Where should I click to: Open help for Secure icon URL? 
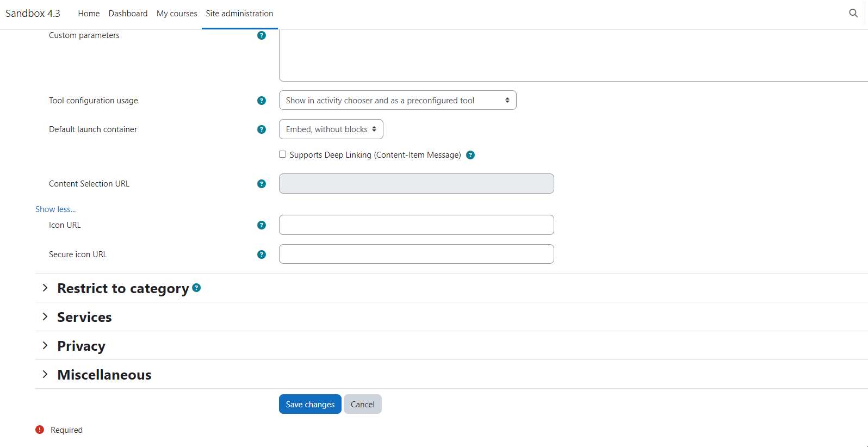pos(262,254)
